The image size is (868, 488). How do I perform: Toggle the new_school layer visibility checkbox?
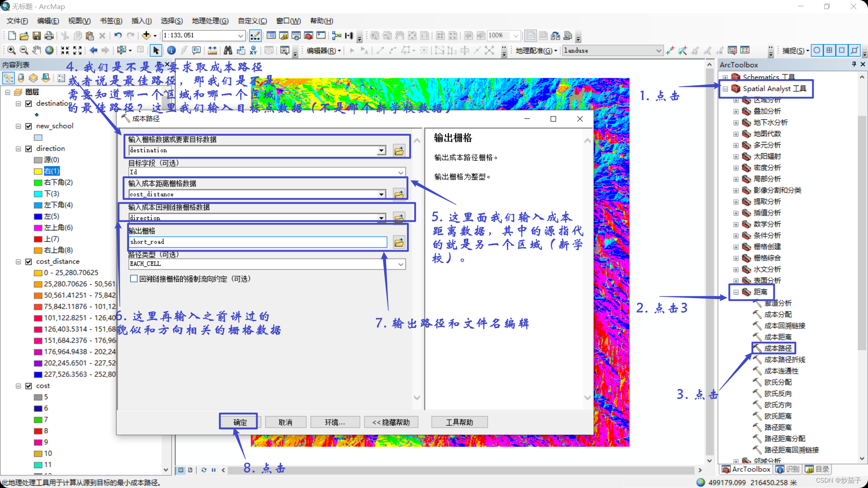[x=28, y=126]
